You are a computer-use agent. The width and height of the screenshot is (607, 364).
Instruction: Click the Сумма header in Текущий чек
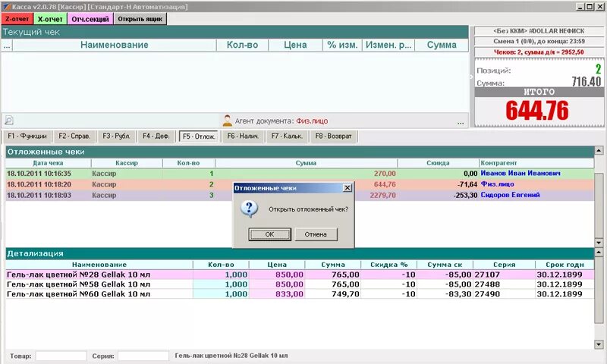click(442, 45)
